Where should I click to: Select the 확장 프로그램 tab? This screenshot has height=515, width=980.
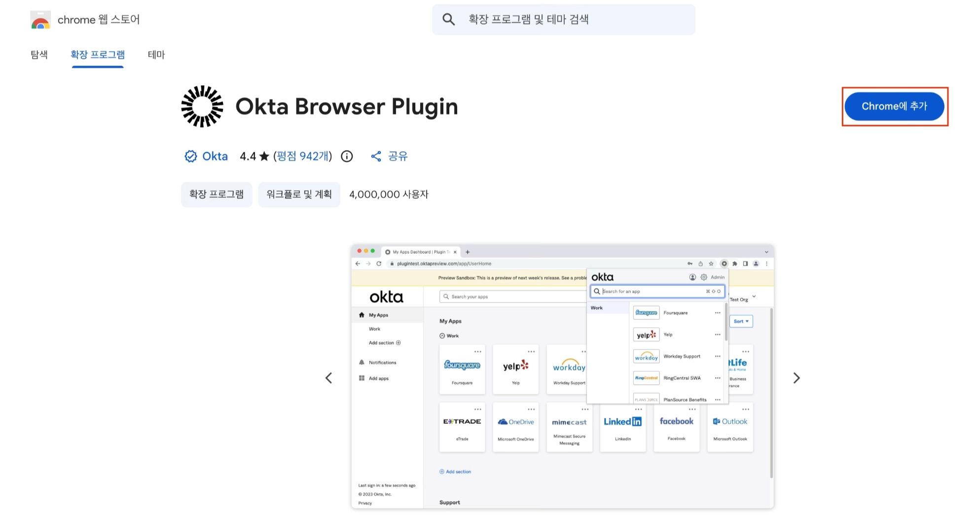click(x=98, y=55)
